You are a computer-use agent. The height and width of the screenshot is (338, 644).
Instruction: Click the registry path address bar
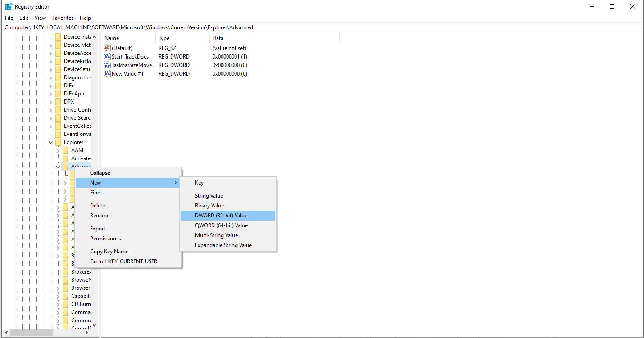(x=322, y=27)
